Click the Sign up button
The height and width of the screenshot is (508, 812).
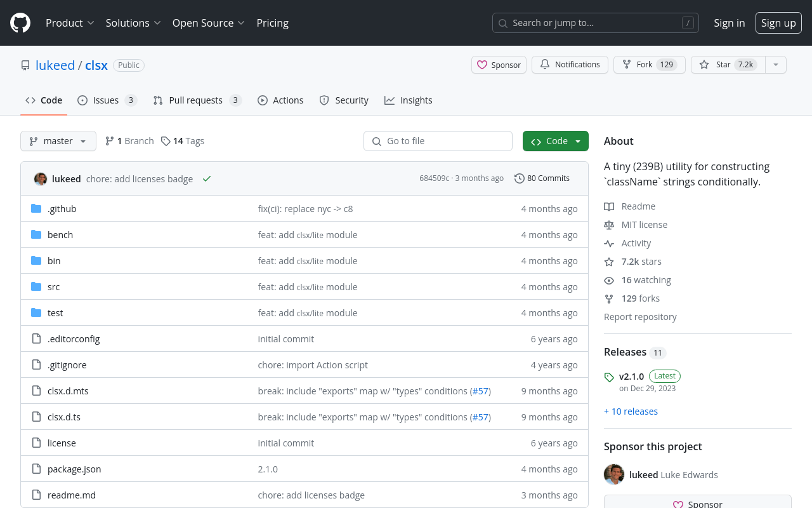tap(778, 23)
